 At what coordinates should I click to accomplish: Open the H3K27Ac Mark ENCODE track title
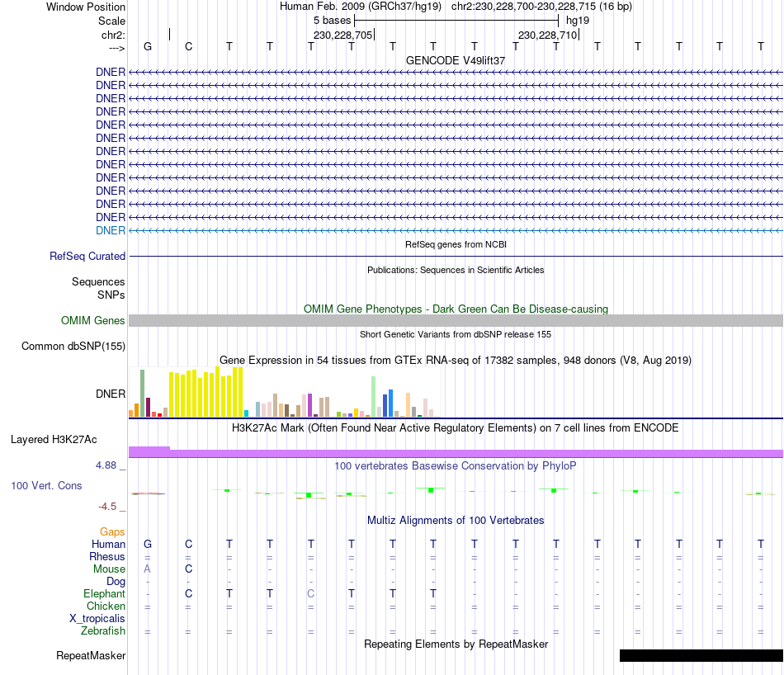[x=456, y=428]
